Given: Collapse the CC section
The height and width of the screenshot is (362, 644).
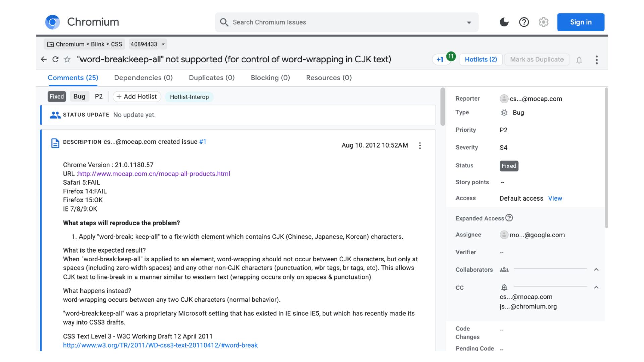Looking at the screenshot, I should 596,287.
